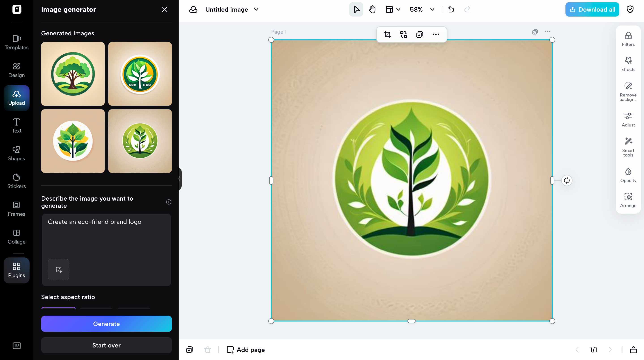Duplicate the image using the floating toolbar icon
The height and width of the screenshot is (360, 644).
tap(420, 34)
